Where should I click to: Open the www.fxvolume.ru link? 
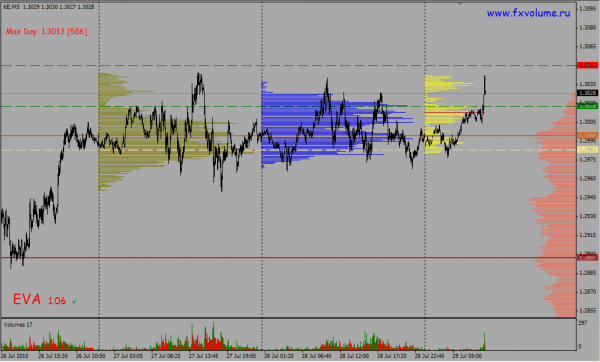528,13
